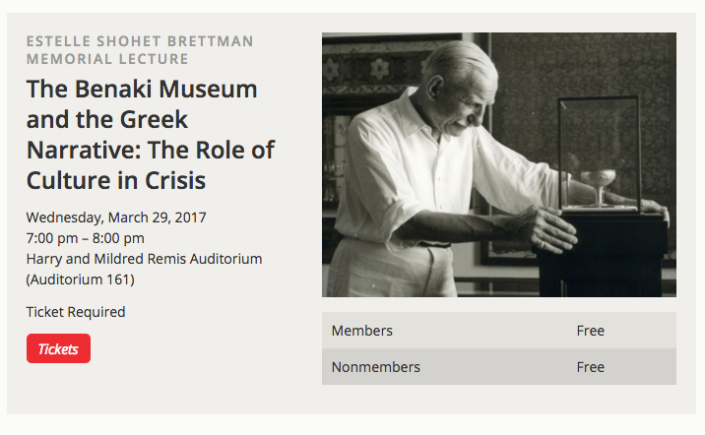The height and width of the screenshot is (435, 705).
Task: Select the Nonmembers price row
Action: pos(499,367)
